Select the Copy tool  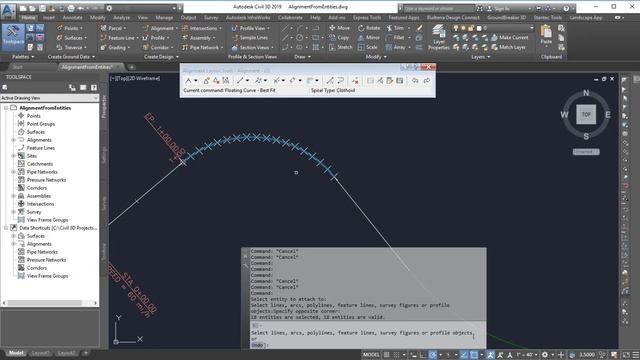click(339, 38)
